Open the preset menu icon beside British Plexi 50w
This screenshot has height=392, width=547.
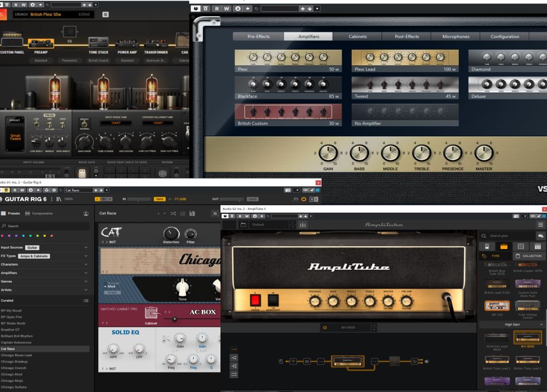click(105, 15)
